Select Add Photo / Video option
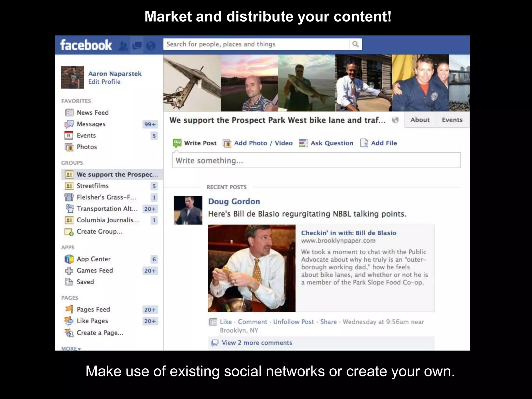This screenshot has width=532, height=399. point(263,143)
